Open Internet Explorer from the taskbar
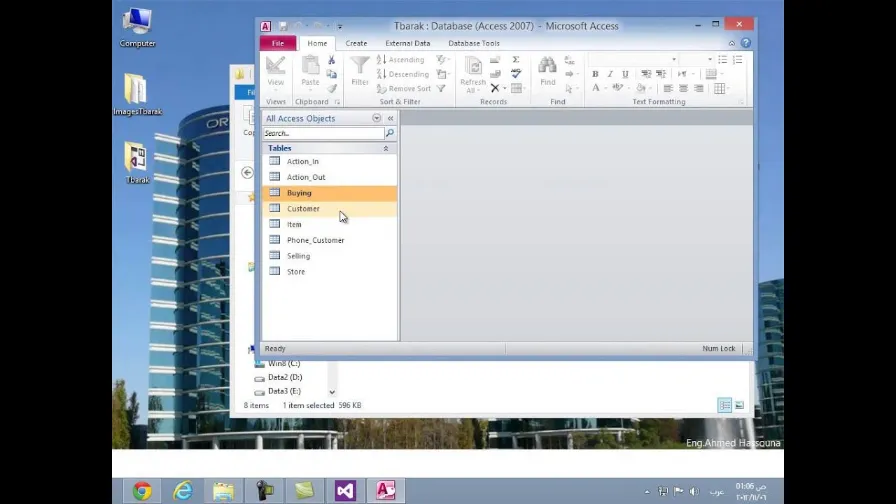The width and height of the screenshot is (896, 504). (x=183, y=491)
